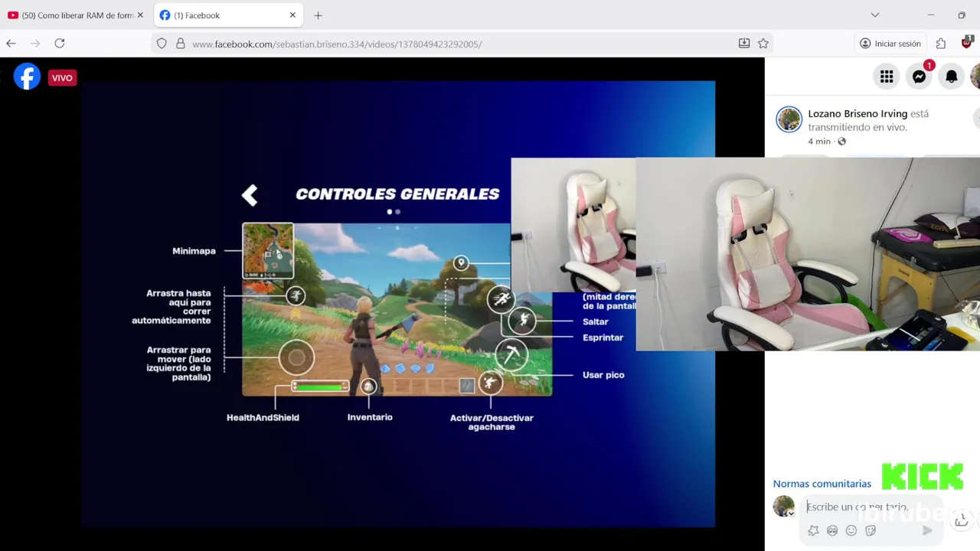Click the auto-run arrow icon in game image
Image resolution: width=980 pixels, height=551 pixels.
(296, 295)
